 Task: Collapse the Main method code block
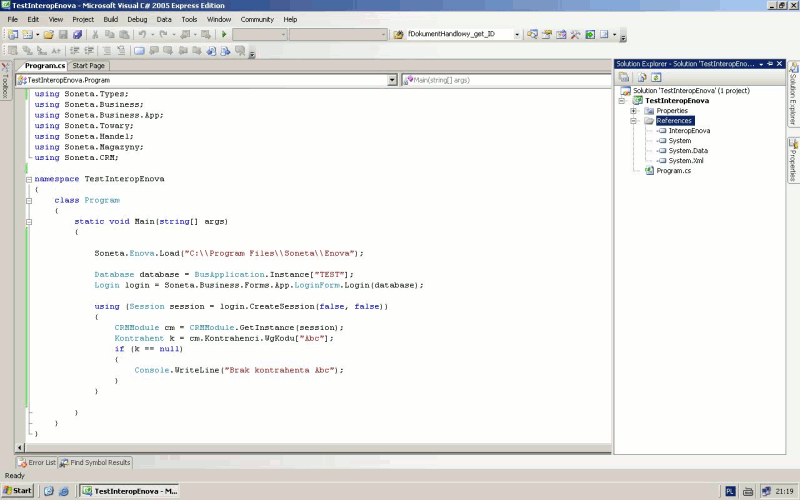click(x=29, y=222)
